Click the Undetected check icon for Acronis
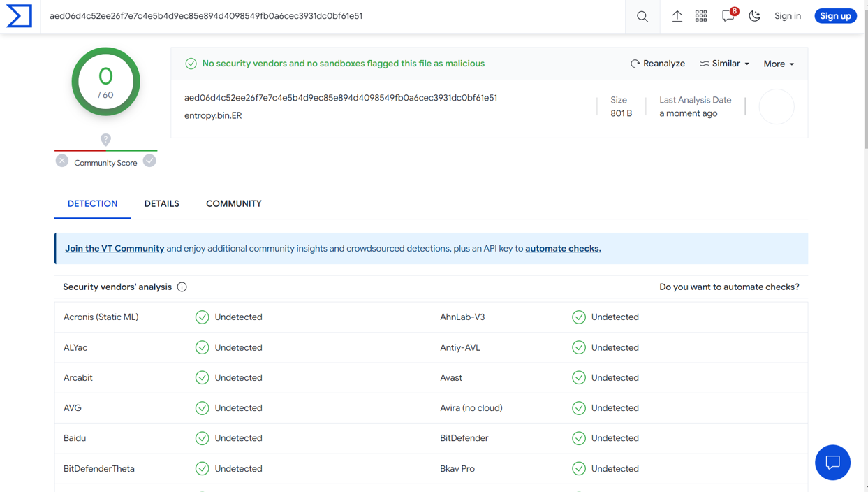 (x=202, y=317)
